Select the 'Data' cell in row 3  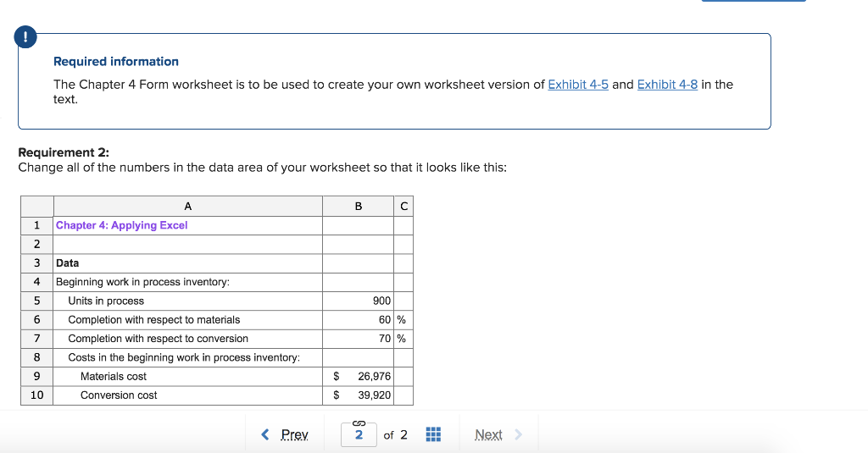pos(187,263)
